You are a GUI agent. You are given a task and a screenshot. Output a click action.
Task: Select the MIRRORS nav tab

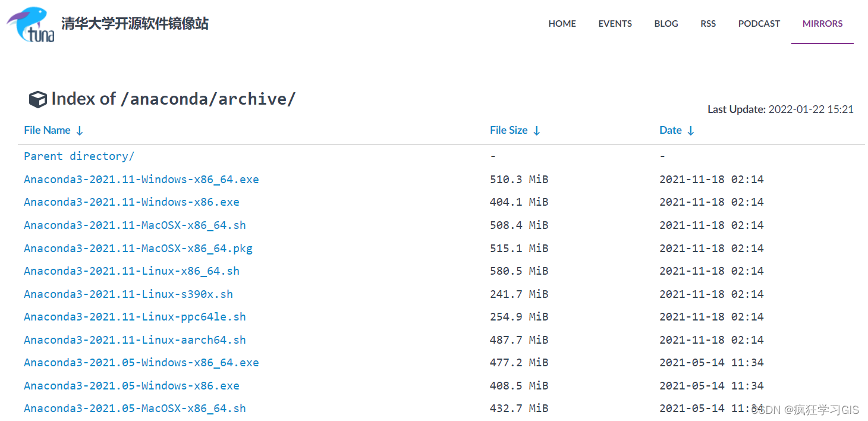tap(822, 24)
